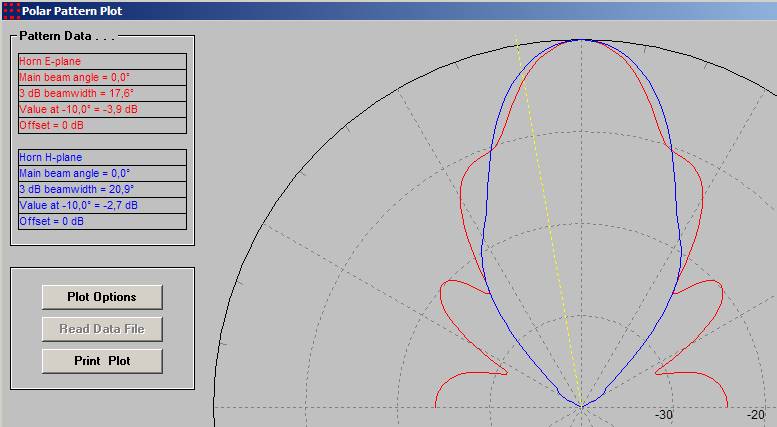
Task: Select the blue 'Offset = 0 dB' row
Action: point(102,221)
